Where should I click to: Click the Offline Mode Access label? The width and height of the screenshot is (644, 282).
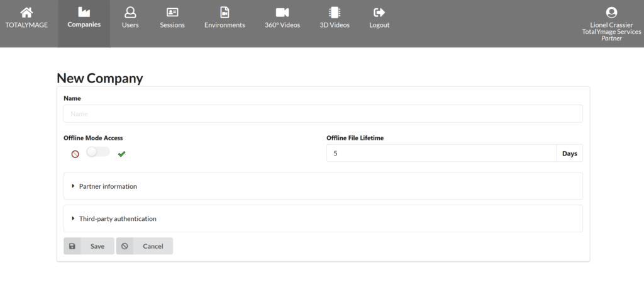tap(93, 138)
